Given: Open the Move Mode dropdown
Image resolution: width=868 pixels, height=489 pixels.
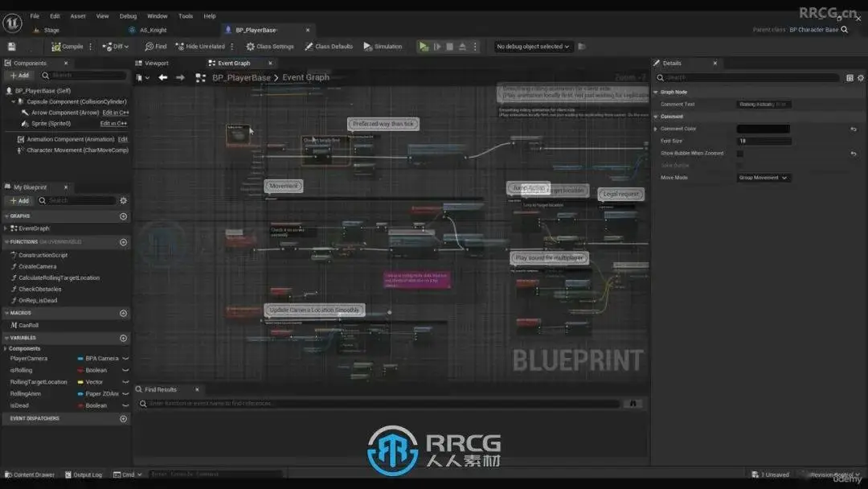Looking at the screenshot, I should tap(764, 177).
